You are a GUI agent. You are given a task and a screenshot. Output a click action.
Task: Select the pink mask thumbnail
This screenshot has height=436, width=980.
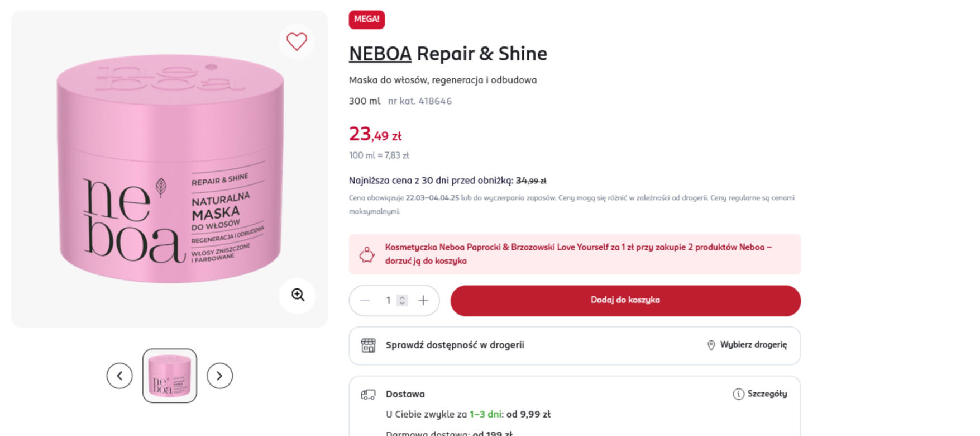tap(170, 376)
